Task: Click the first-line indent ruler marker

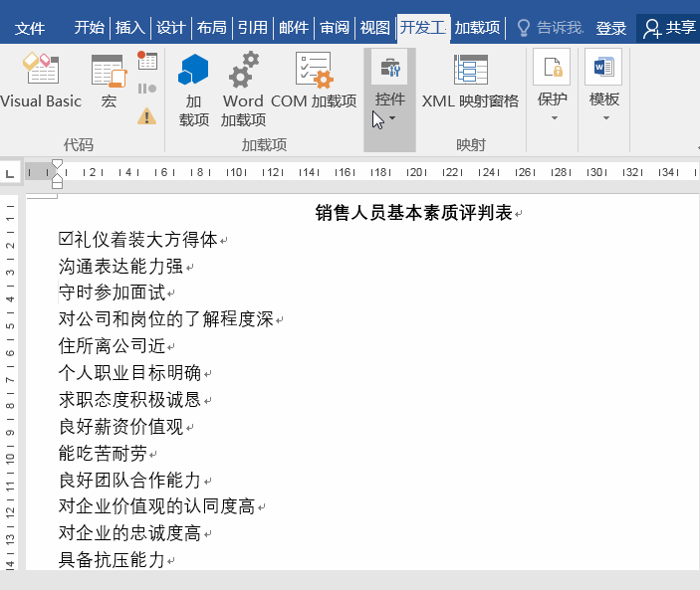Action: pyautogui.click(x=57, y=164)
